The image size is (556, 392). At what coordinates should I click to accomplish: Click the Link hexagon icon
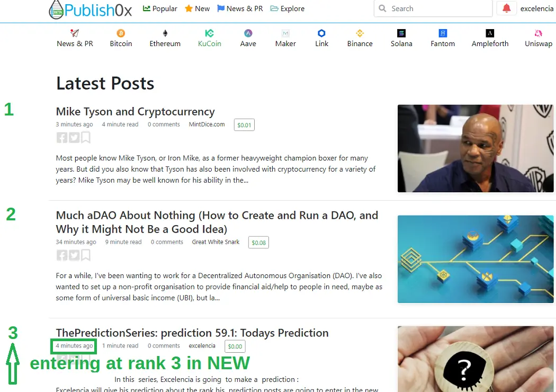(x=321, y=33)
